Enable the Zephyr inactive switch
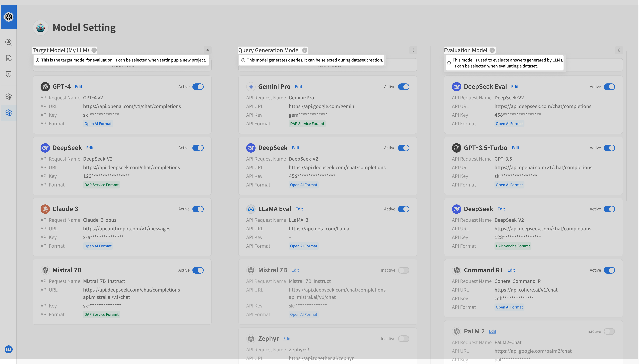Image resolution: width=639 pixels, height=364 pixels. [x=404, y=339]
